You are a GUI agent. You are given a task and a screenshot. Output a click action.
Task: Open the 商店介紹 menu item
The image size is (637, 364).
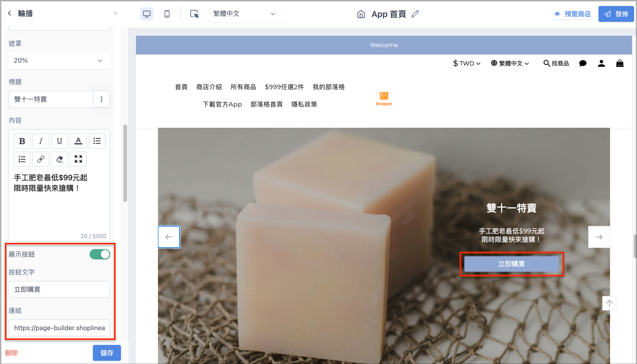[x=209, y=87]
